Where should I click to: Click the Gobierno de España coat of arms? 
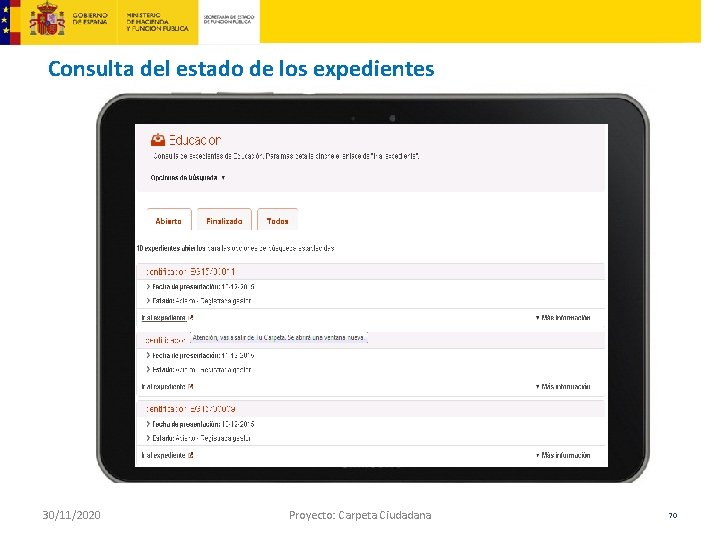click(47, 20)
